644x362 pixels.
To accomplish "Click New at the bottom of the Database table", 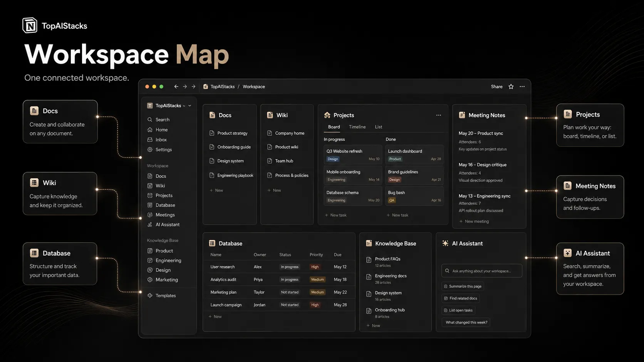I will [x=215, y=317].
